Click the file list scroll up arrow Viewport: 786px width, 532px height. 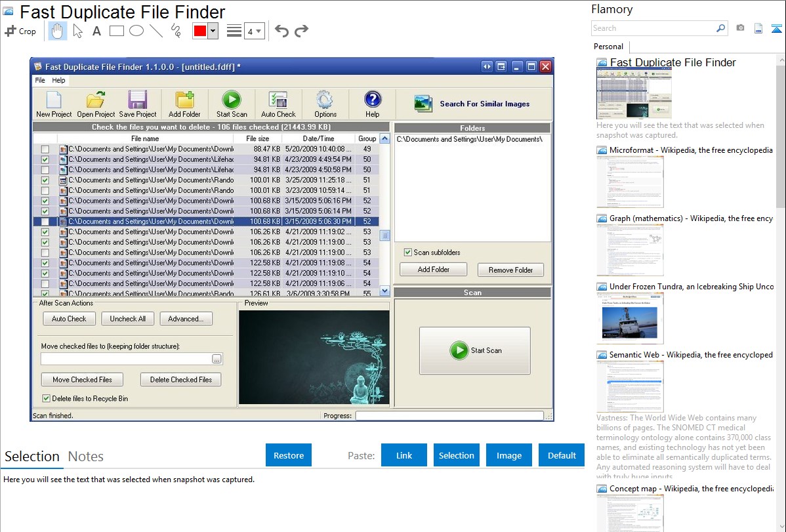pos(384,139)
